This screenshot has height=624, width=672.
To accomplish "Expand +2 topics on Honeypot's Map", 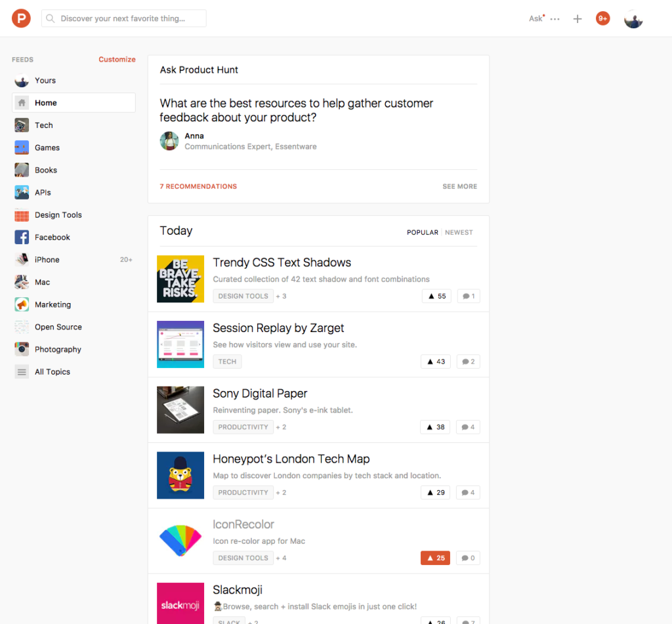I will [x=281, y=493].
